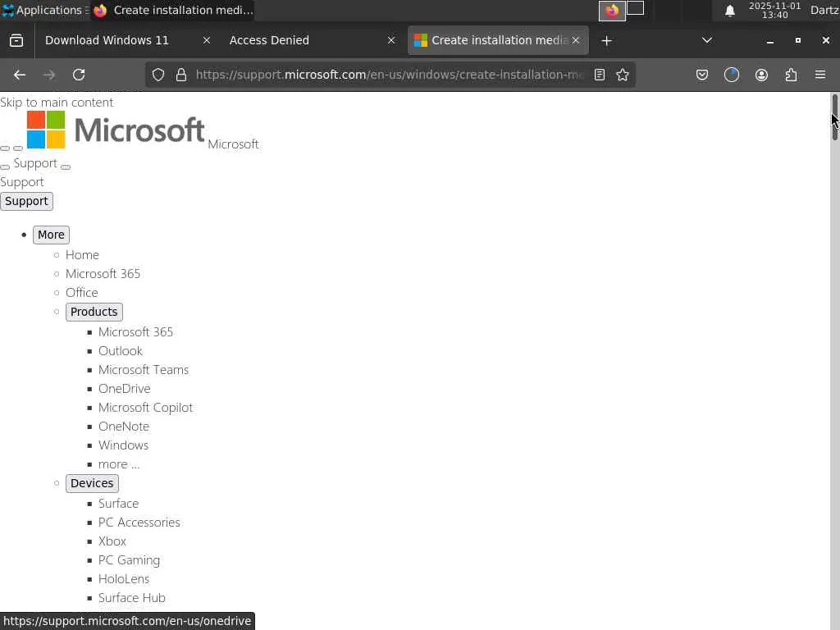Expand the Devices menu button

92,483
